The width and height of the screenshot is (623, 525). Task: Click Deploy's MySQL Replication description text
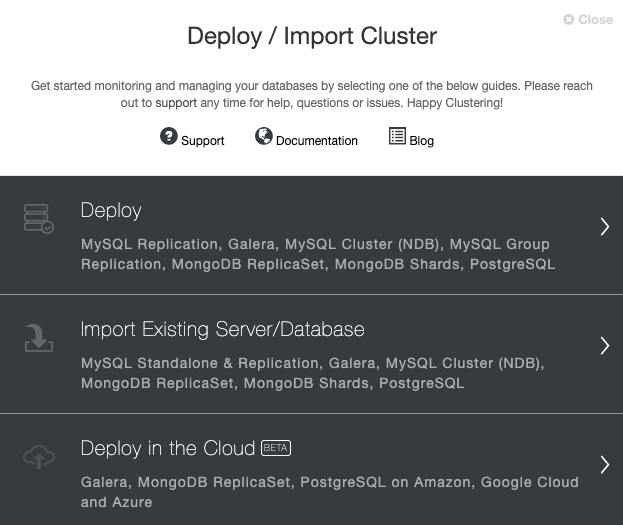point(318,254)
